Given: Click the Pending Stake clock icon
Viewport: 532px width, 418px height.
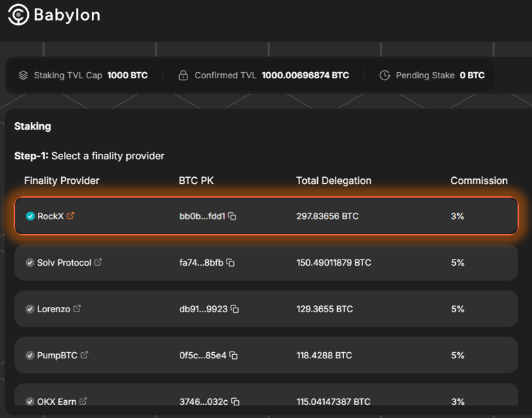Looking at the screenshot, I should 384,75.
